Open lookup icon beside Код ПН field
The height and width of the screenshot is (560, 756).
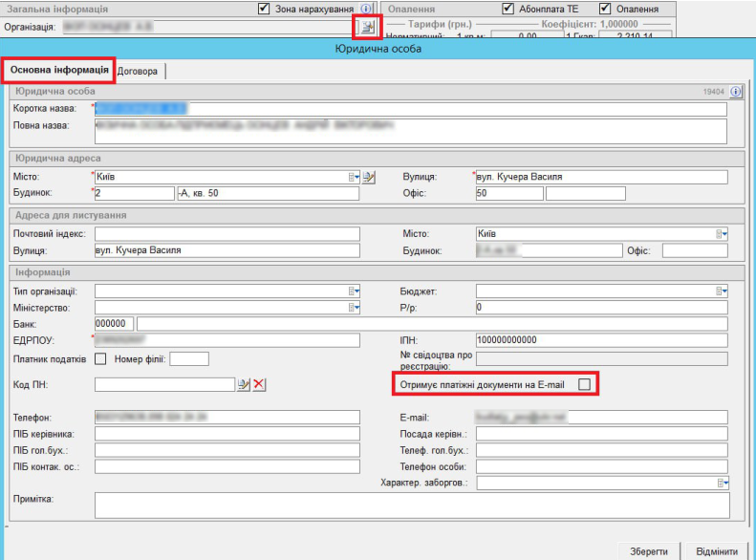[244, 384]
